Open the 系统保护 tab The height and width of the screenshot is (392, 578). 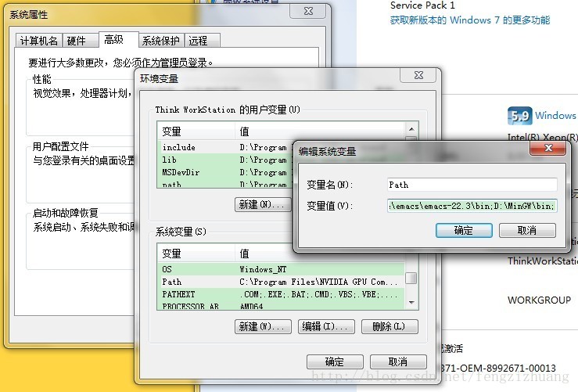point(161,41)
